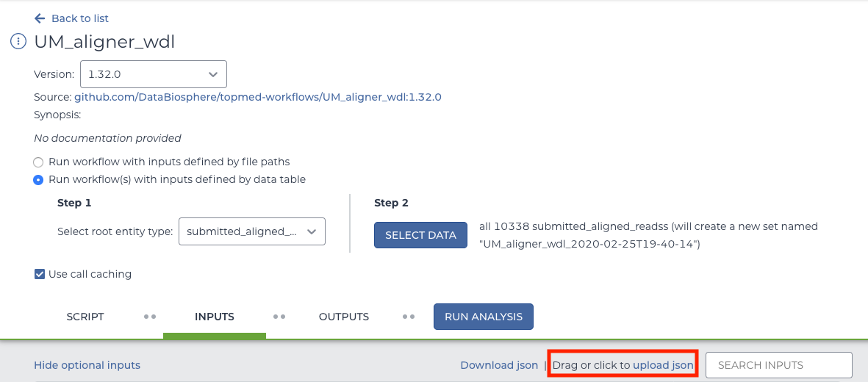The height and width of the screenshot is (382, 868).
Task: Click the 'Step 2' heading
Action: coord(392,203)
